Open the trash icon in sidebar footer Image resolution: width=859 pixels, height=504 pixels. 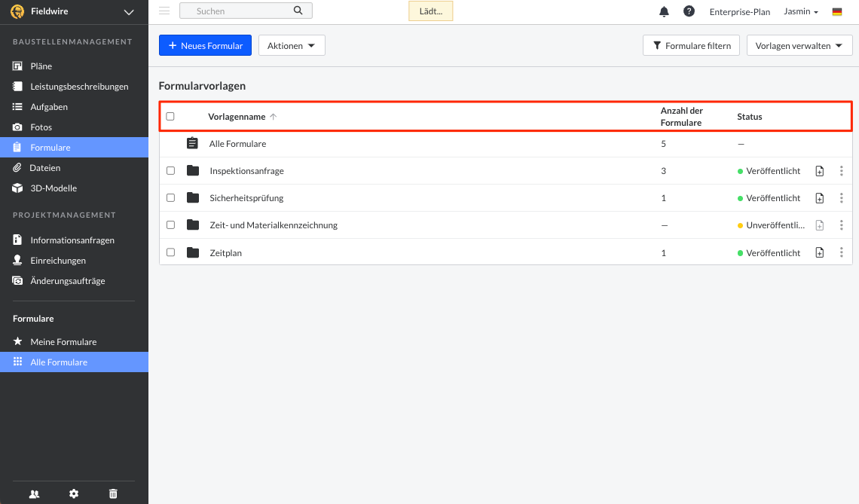(113, 493)
